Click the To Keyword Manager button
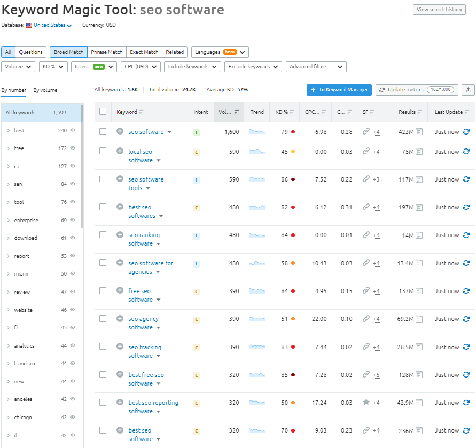This screenshot has height=448, width=476. click(339, 90)
